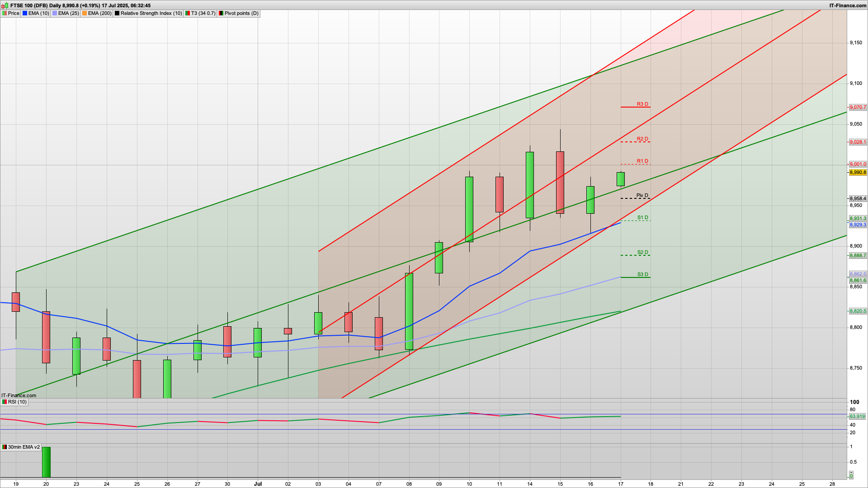Click the Jul month label on date axis
The image size is (868, 488).
pyautogui.click(x=258, y=483)
